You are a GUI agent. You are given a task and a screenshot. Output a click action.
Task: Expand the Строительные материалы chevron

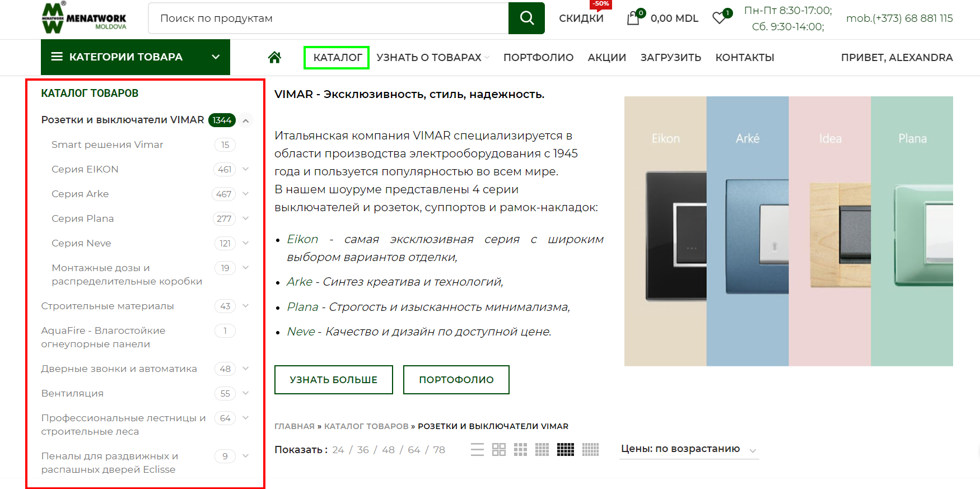(x=245, y=306)
